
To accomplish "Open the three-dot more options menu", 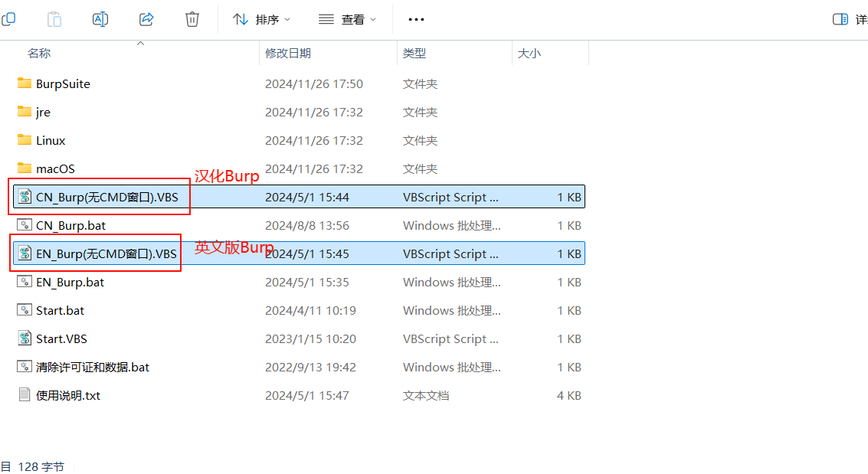I will click(416, 19).
